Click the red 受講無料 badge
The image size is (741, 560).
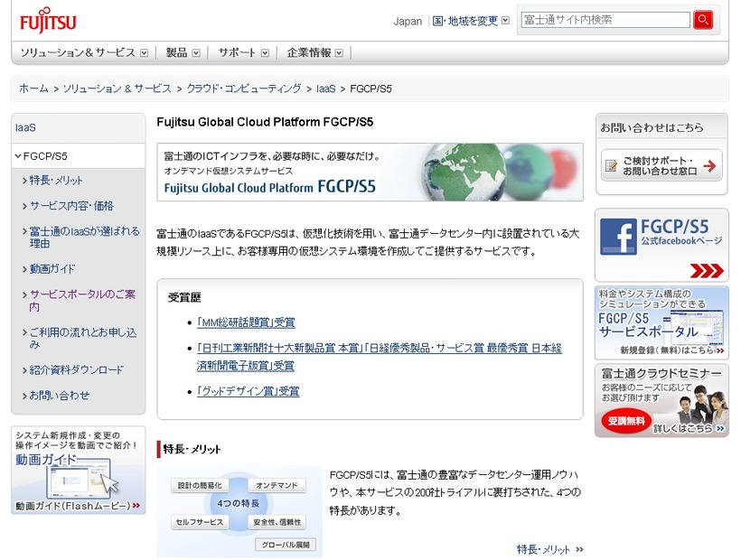point(625,421)
